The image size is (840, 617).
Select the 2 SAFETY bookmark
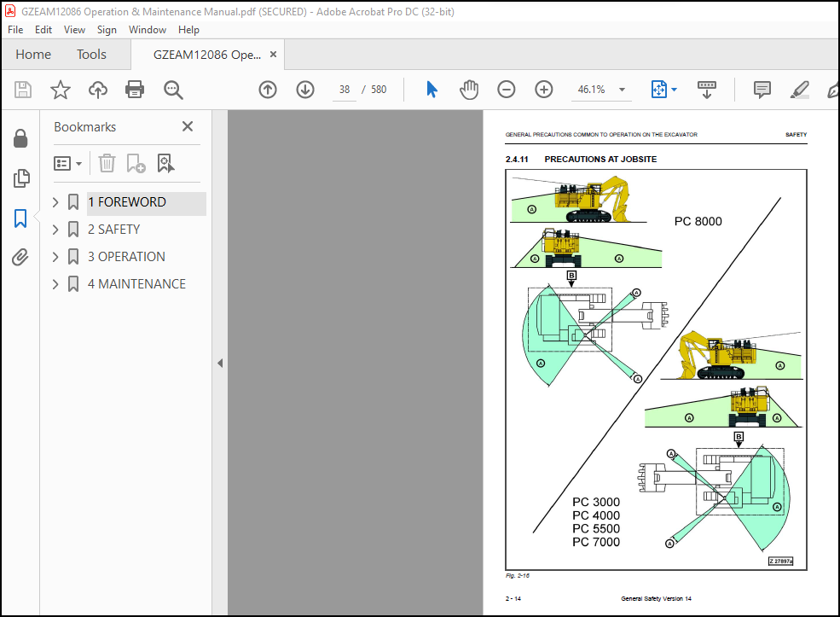[x=113, y=230]
